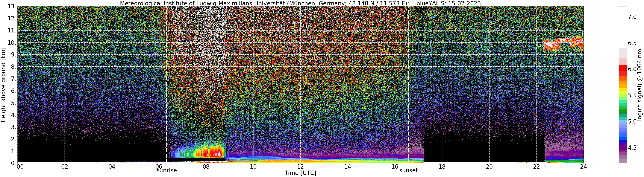This screenshot has width=644, height=177.
Task: Click the '13.' height axis tick label
Action: [12, 6]
